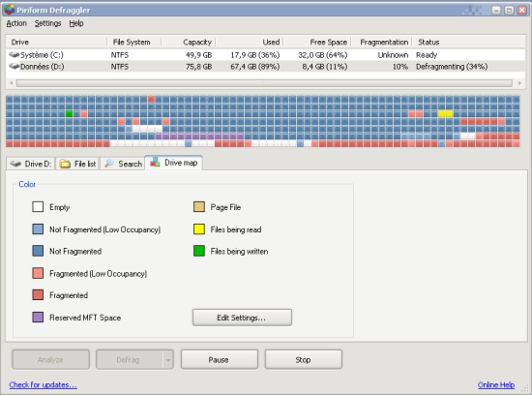Stop the defragmentation

(304, 360)
